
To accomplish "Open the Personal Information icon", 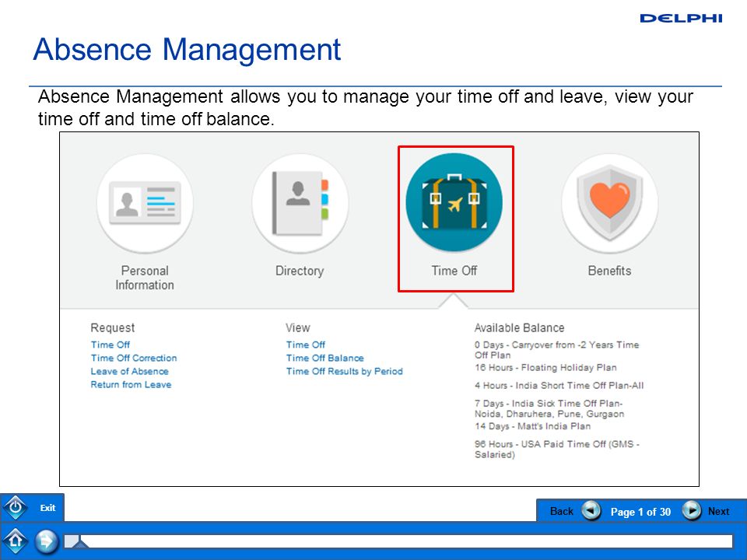I will pyautogui.click(x=145, y=203).
